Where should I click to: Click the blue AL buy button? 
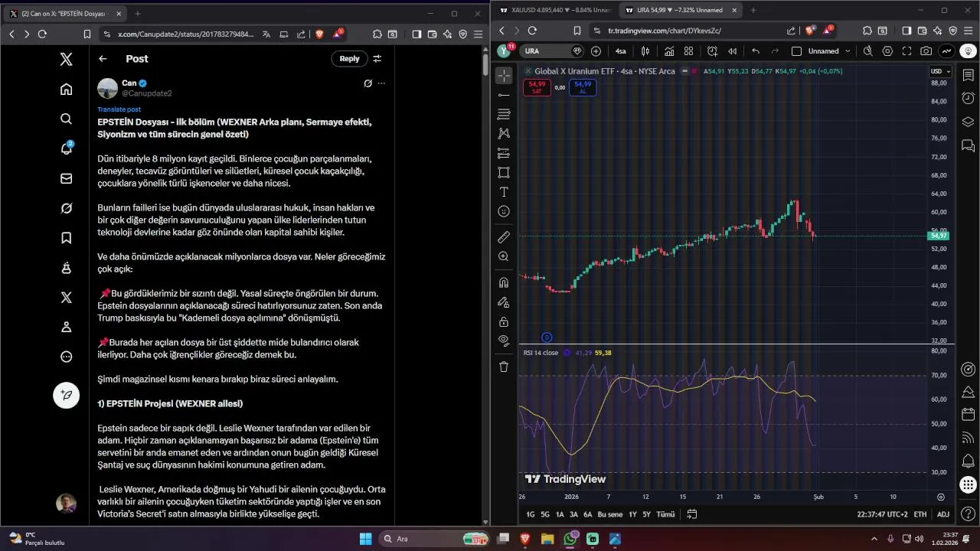pyautogui.click(x=583, y=87)
